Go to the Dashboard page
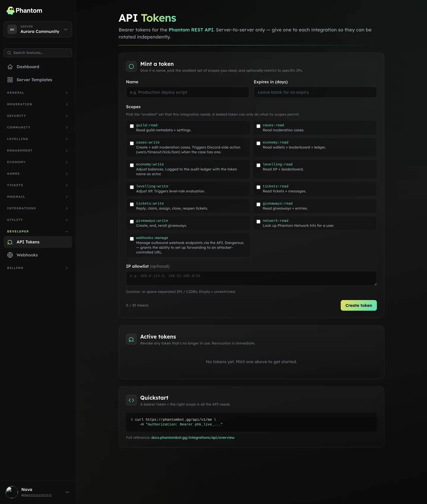Image resolution: width=427 pixels, height=504 pixels. coord(38,67)
